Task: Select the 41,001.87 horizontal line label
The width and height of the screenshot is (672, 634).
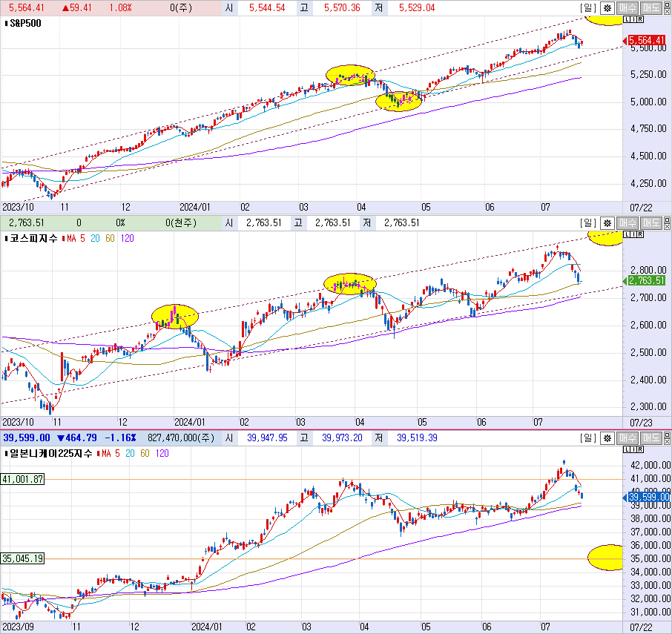Action: pyautogui.click(x=22, y=479)
